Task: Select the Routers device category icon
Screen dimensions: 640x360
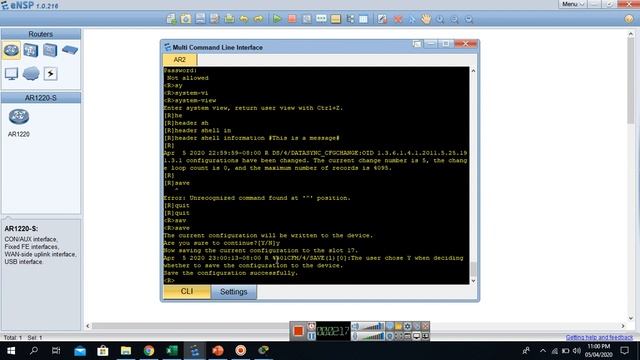Action: point(11,50)
